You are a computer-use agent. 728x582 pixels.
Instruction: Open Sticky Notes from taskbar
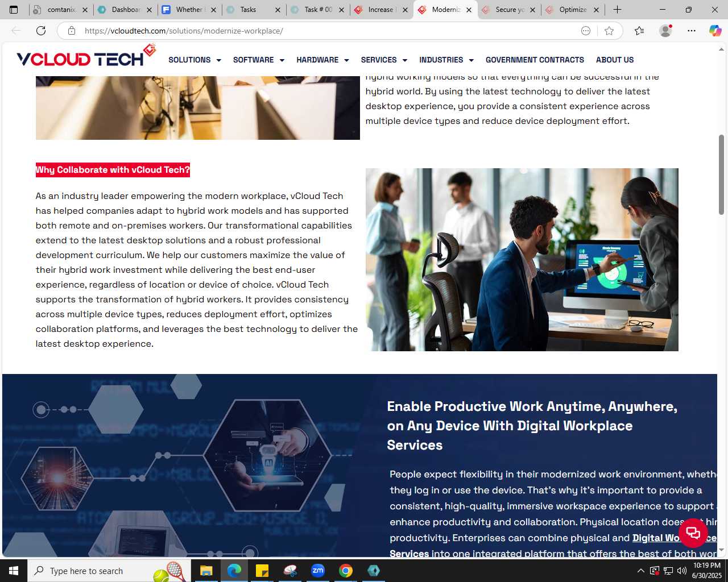pos(262,571)
